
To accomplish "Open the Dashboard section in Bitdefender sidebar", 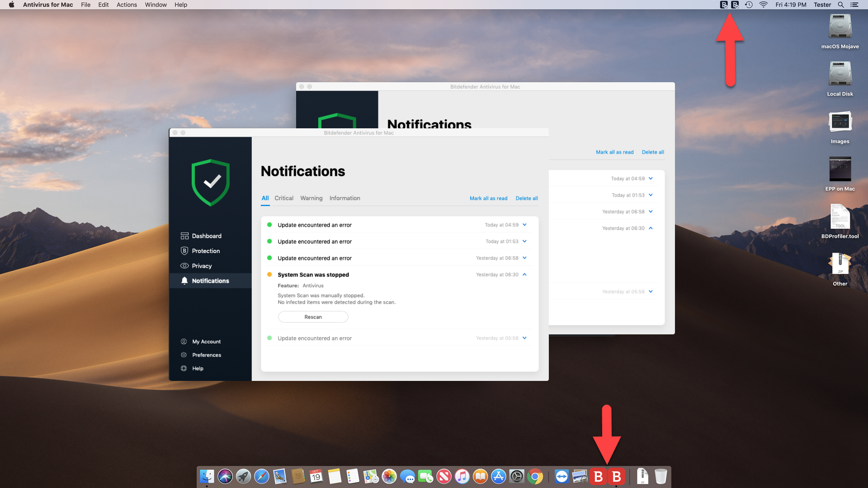I will 206,235.
